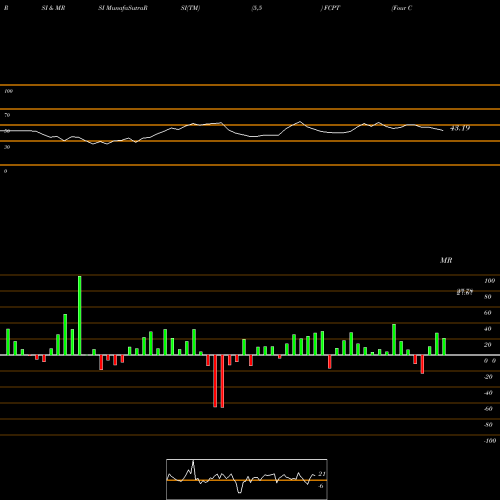The height and width of the screenshot is (500, 500).
Task: Click the last green bar of the histogram
Action: click(444, 347)
